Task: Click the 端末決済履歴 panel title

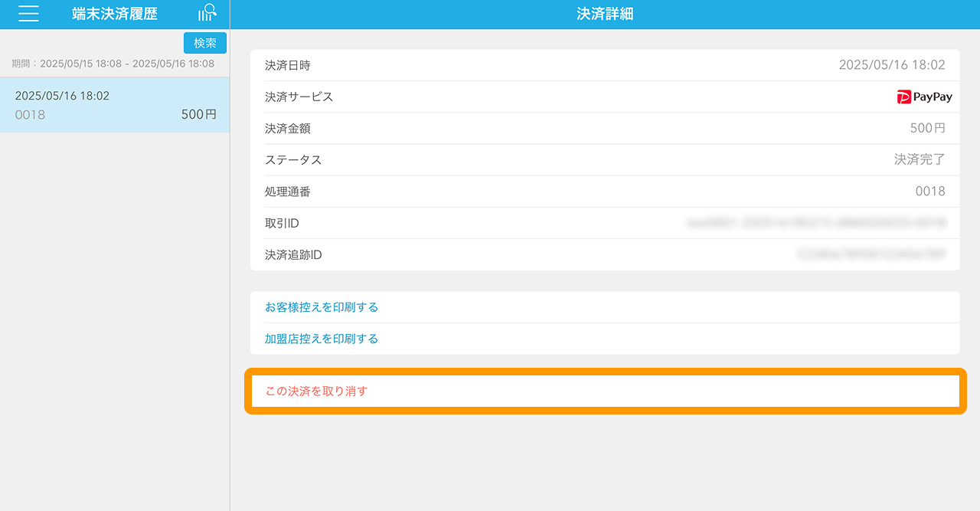Action: click(114, 14)
